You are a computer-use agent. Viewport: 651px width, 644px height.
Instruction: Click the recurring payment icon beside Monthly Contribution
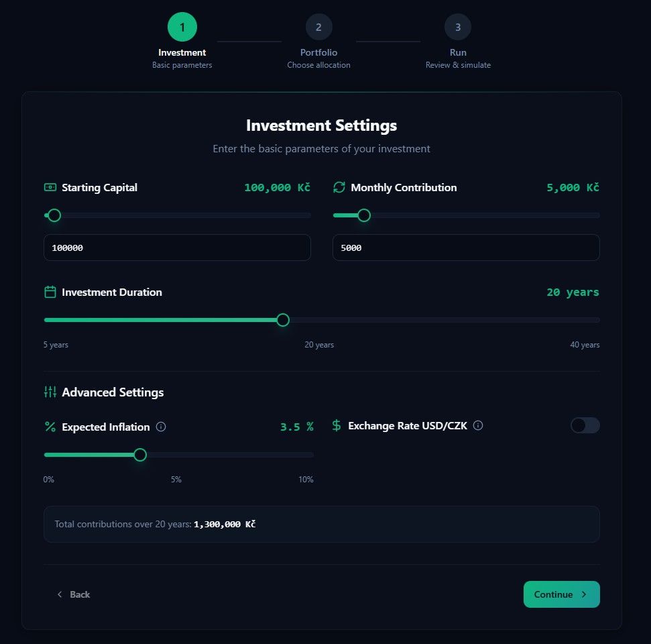click(339, 188)
